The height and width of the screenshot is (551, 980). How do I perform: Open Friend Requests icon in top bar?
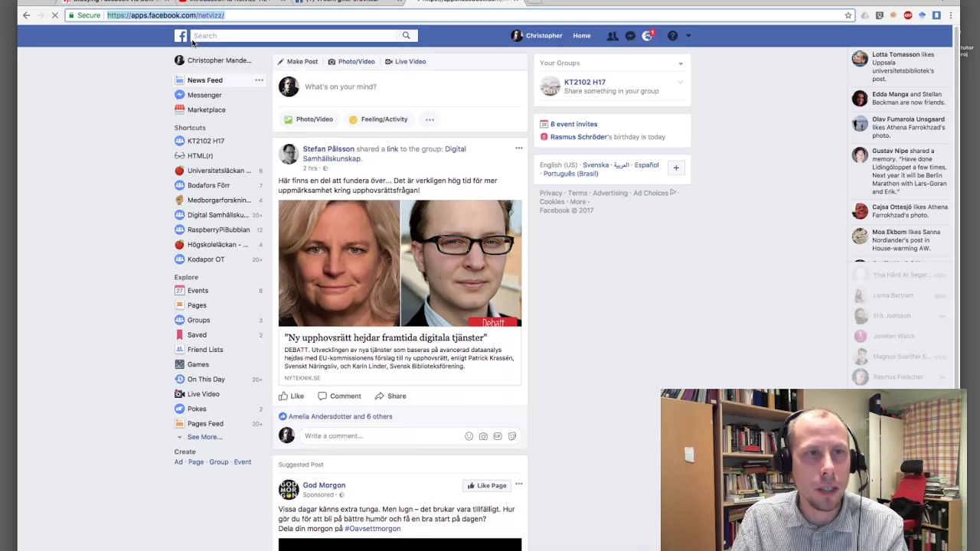pyautogui.click(x=612, y=35)
